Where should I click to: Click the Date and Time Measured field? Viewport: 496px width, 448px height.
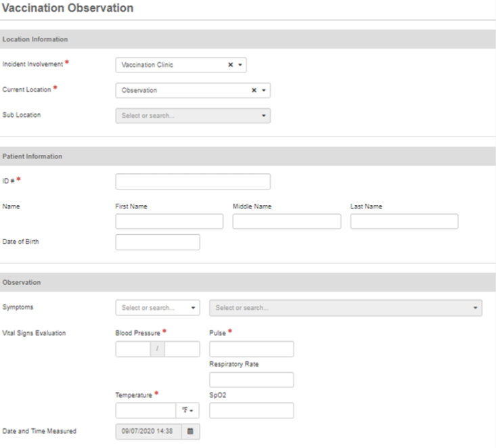click(148, 431)
